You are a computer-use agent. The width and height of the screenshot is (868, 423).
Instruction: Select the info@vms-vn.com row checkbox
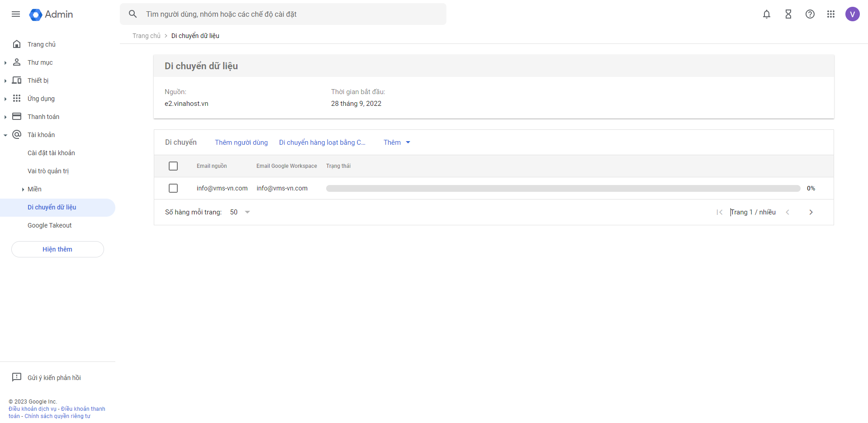(173, 188)
